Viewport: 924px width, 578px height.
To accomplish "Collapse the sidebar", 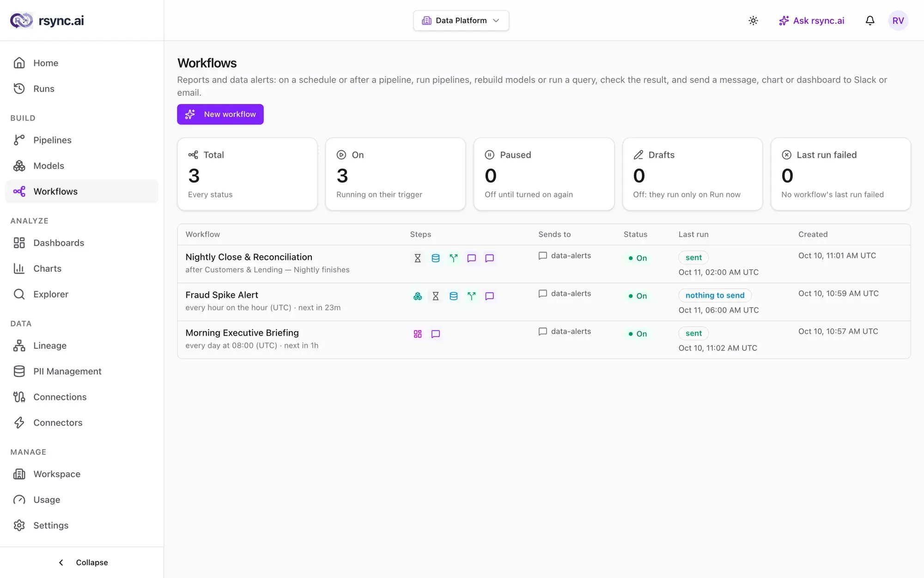I will (x=82, y=562).
